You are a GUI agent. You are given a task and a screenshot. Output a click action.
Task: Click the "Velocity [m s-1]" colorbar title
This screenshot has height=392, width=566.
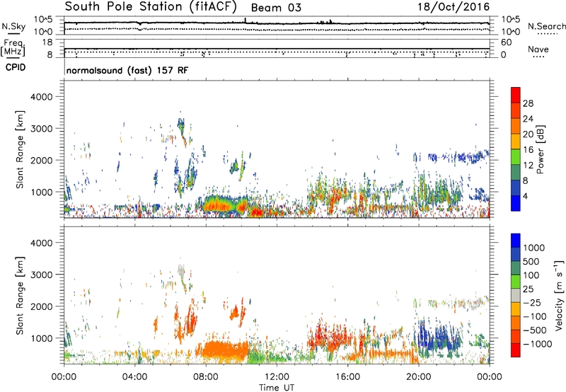tap(559, 295)
